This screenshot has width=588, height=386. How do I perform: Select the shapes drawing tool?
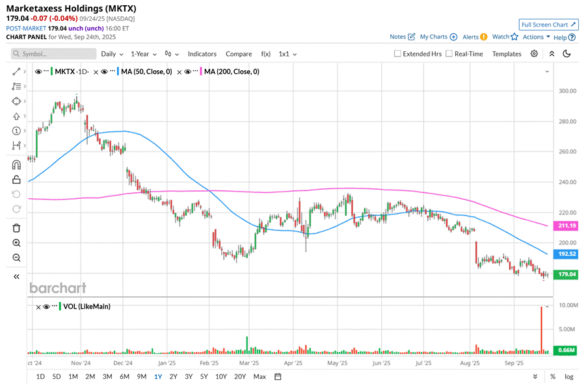(16, 101)
